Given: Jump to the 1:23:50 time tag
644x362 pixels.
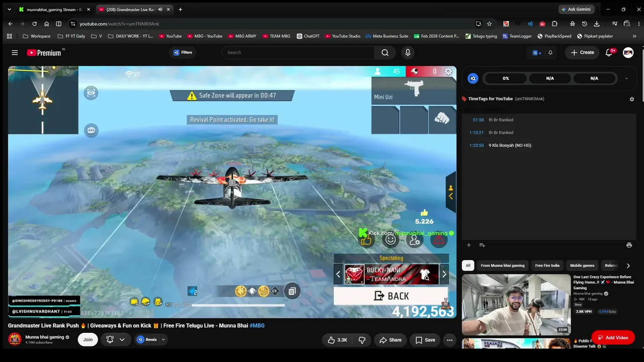Looking at the screenshot, I should click(x=476, y=146).
